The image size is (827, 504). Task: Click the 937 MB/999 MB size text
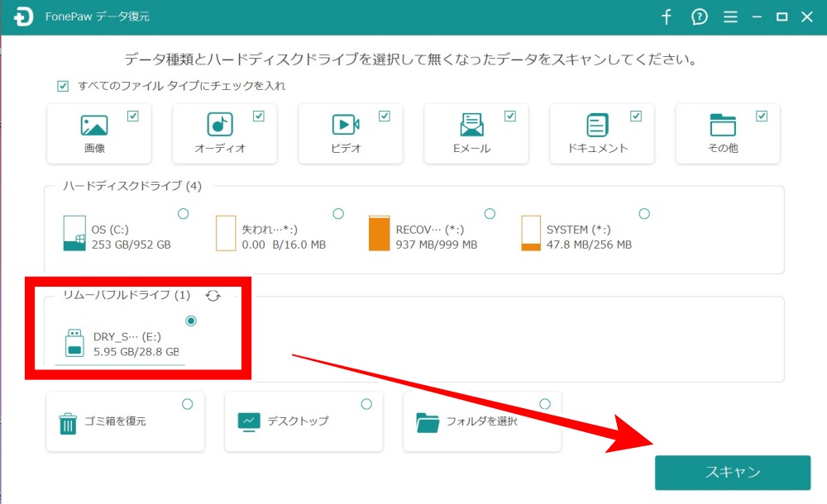click(437, 245)
